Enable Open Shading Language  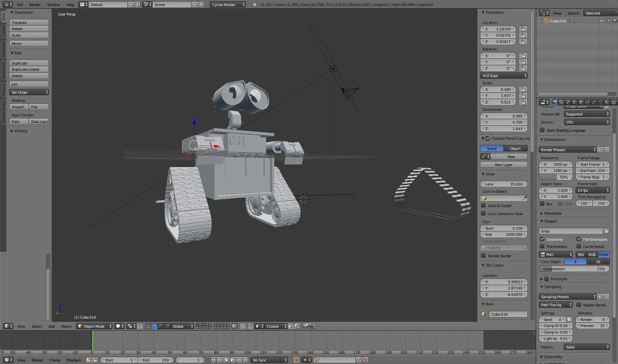point(542,130)
